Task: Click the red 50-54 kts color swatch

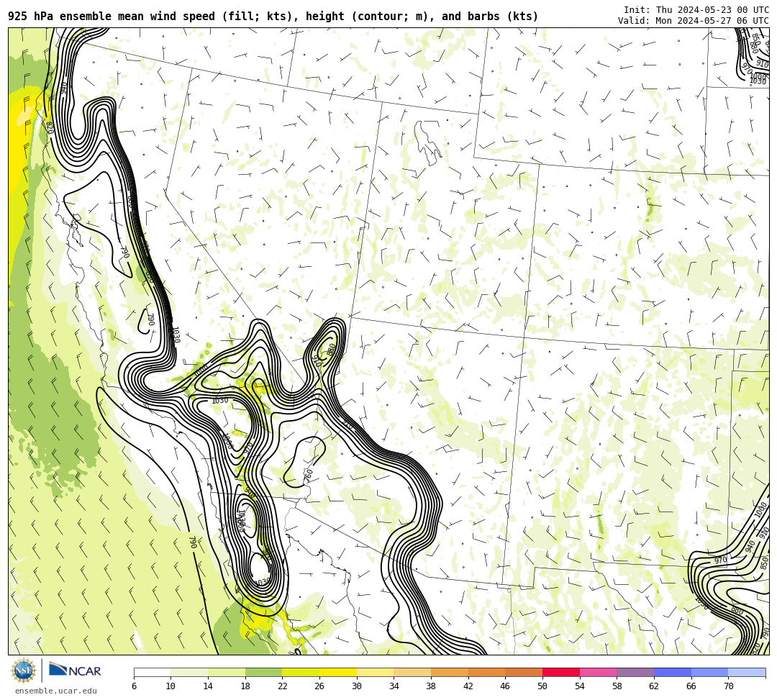Action: click(561, 672)
